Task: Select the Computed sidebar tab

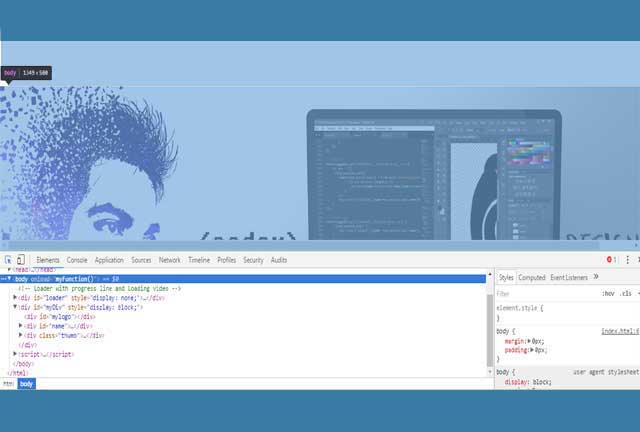Action: point(532,278)
